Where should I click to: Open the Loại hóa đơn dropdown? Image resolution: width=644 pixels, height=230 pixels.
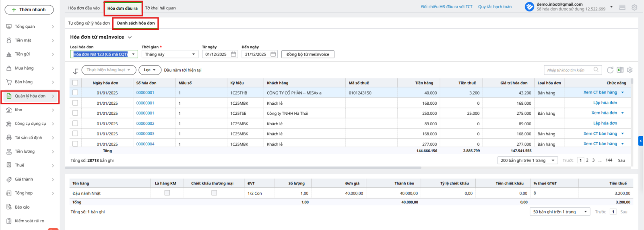coord(133,54)
